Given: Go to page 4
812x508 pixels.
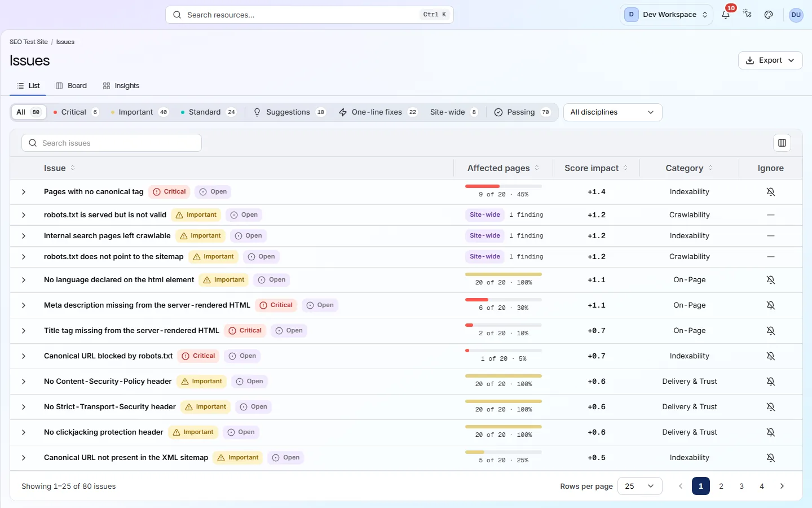Looking at the screenshot, I should click(x=762, y=486).
